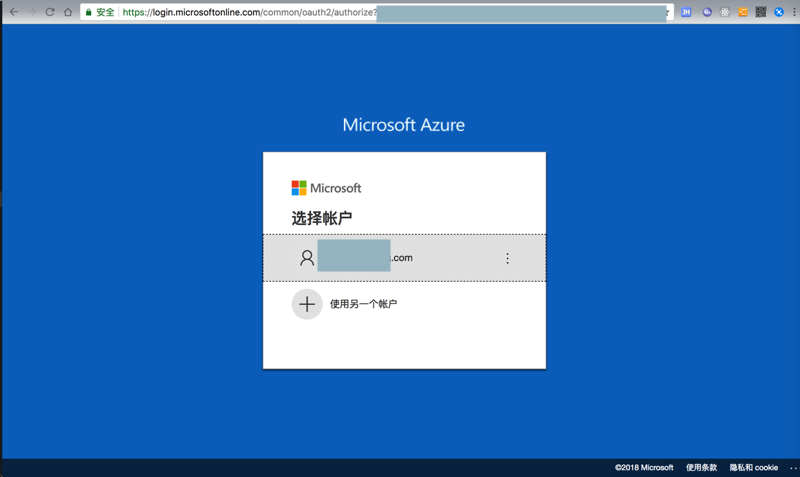Open the QR code extension
Viewport: 800px width, 477px height.
click(x=761, y=12)
